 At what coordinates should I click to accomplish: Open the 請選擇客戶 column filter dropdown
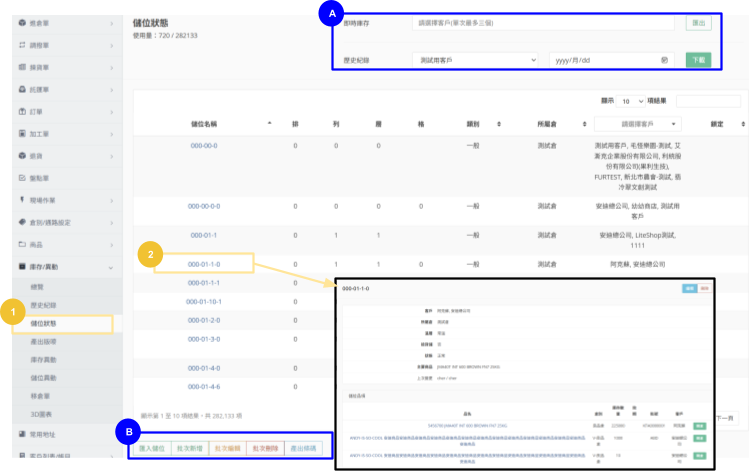pos(638,124)
